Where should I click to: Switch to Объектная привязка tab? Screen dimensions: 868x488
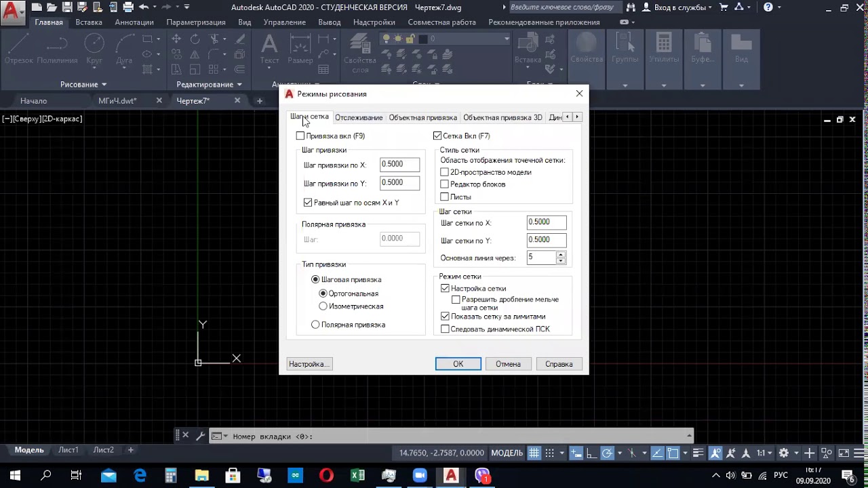(422, 118)
